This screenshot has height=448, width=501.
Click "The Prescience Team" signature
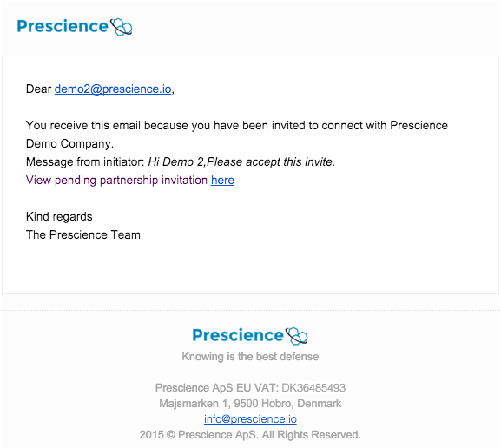(83, 235)
